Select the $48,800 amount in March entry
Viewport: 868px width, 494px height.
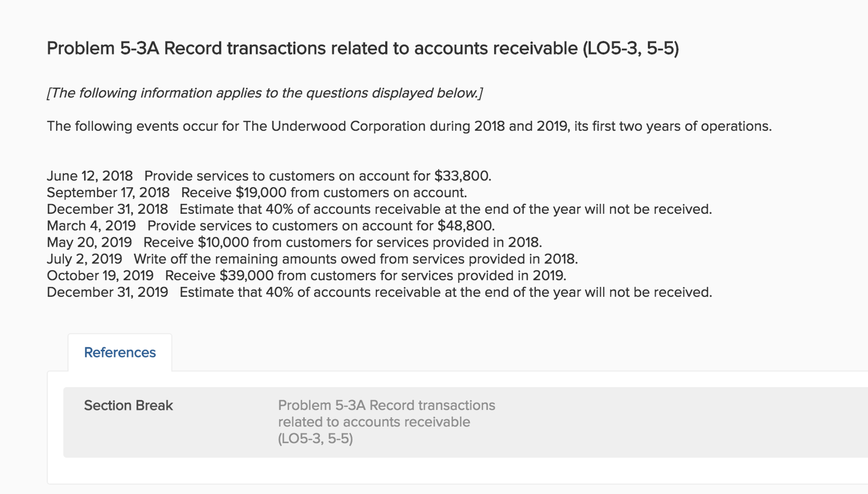pos(466,226)
